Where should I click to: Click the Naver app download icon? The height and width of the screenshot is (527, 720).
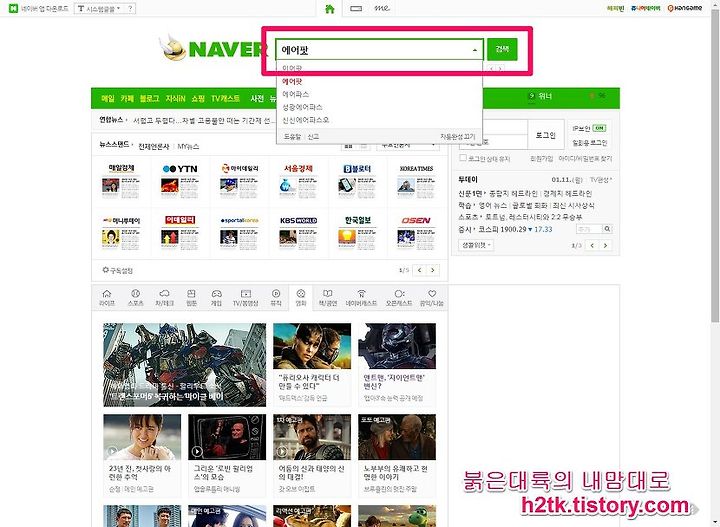click(13, 8)
